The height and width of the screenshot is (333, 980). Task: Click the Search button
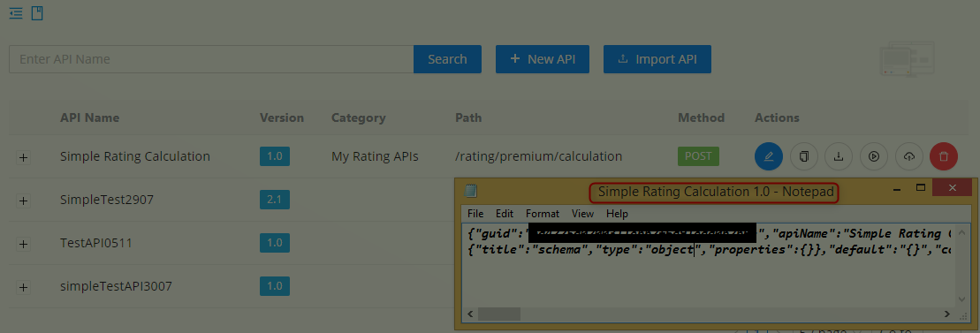coord(447,59)
